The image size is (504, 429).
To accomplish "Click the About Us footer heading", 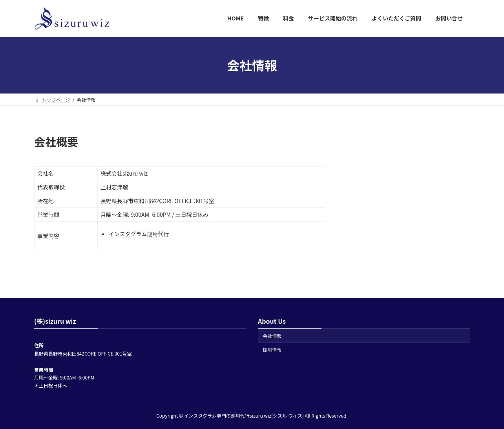I will (272, 321).
